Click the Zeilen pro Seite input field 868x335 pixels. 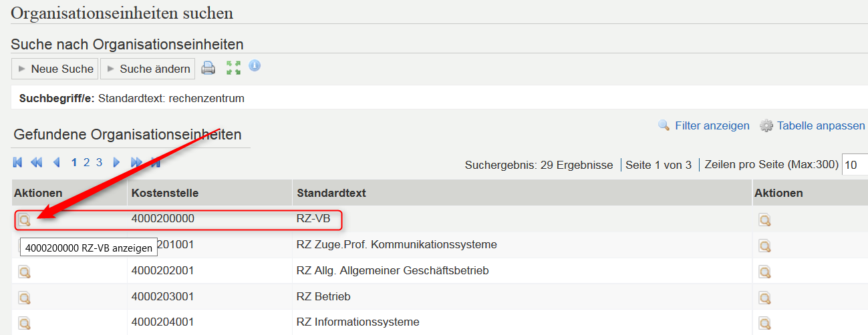(x=855, y=164)
